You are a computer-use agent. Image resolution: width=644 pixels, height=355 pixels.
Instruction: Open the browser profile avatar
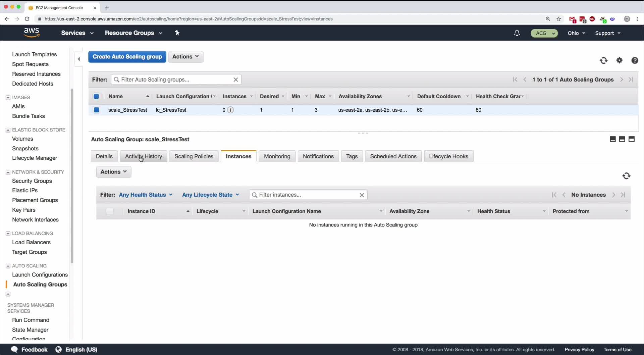point(627,19)
